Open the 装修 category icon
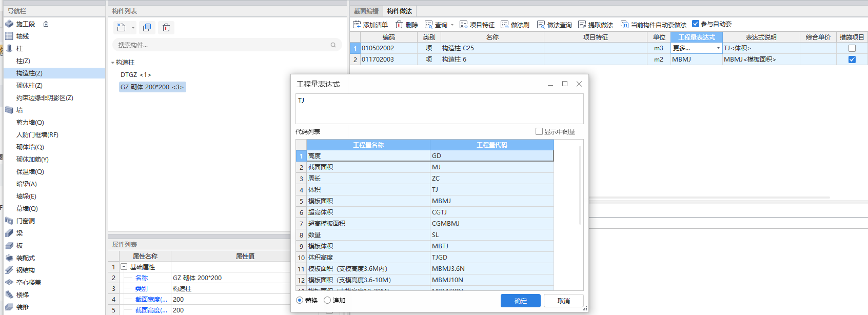The image size is (868, 315). (x=9, y=307)
